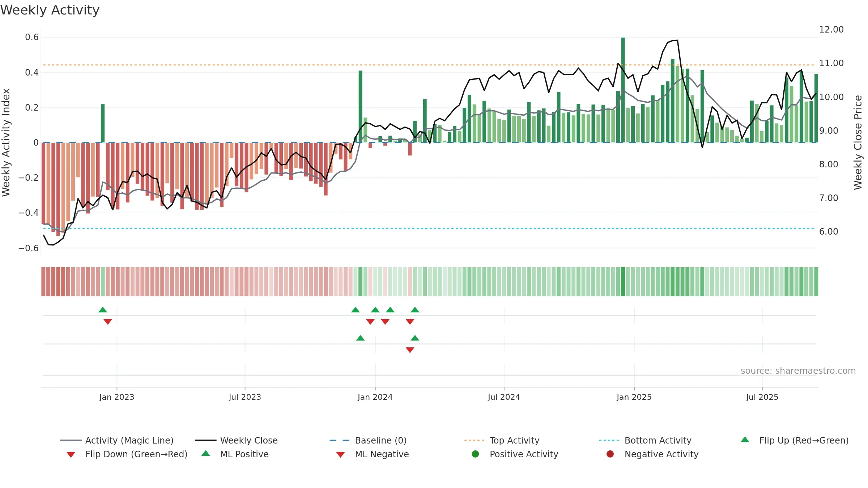Click the Jul 2023 axis label

245,397
